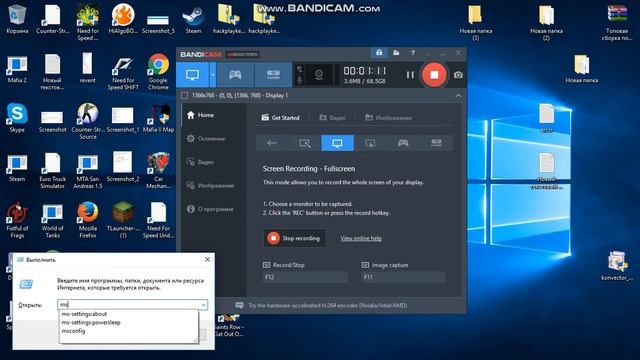Pause the Bandicam recording
Image resolution: width=640 pixels, height=360 pixels.
pos(410,75)
